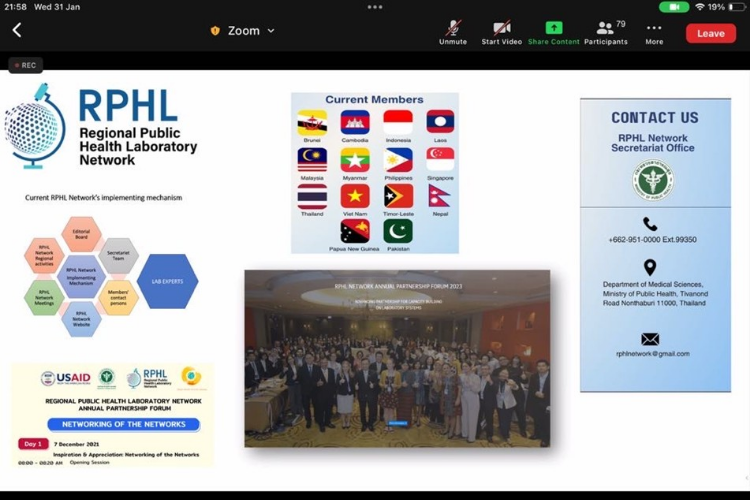
Task: Click the Viet Nam flag
Action: (355, 196)
